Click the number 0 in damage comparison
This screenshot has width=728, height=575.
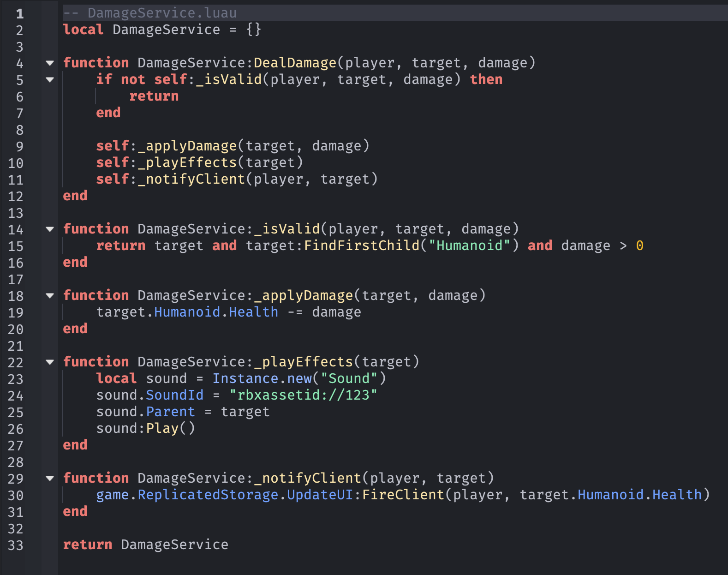[639, 246]
